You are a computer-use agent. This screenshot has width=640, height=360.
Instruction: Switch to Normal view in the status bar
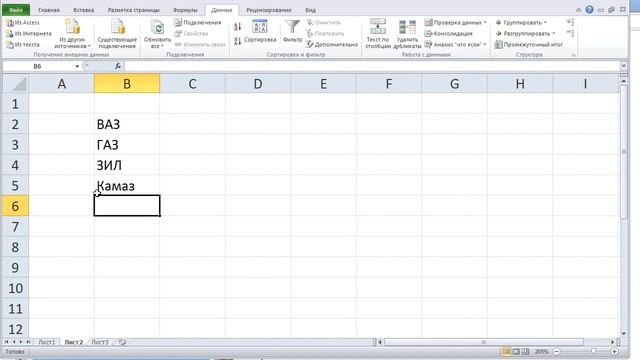pyautogui.click(x=507, y=351)
